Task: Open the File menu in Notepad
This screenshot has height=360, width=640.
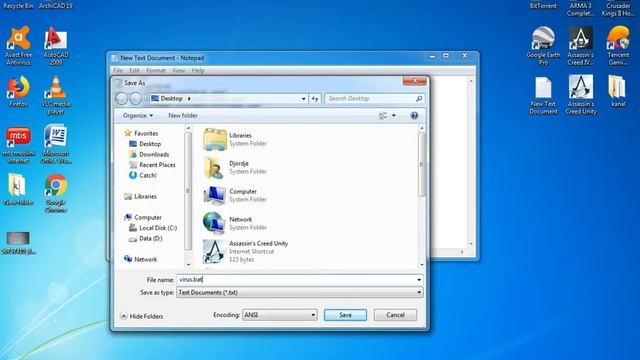Action: point(118,70)
